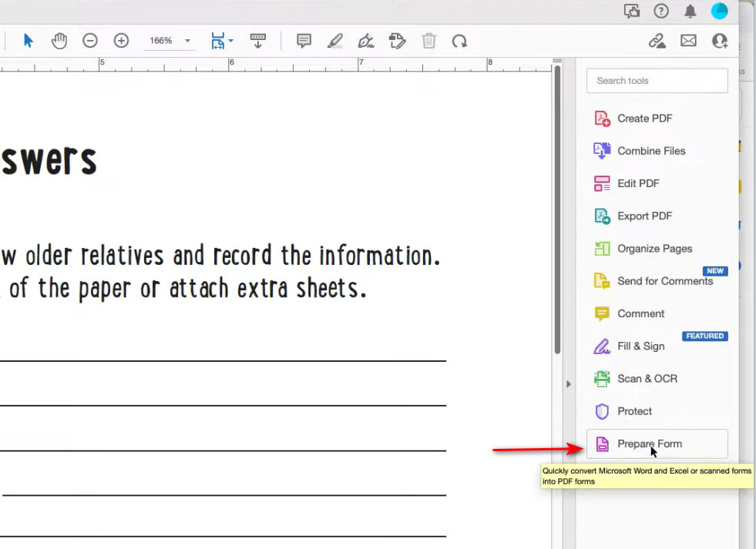Open the Organize Pages tool
The height and width of the screenshot is (549, 756).
[x=654, y=248]
